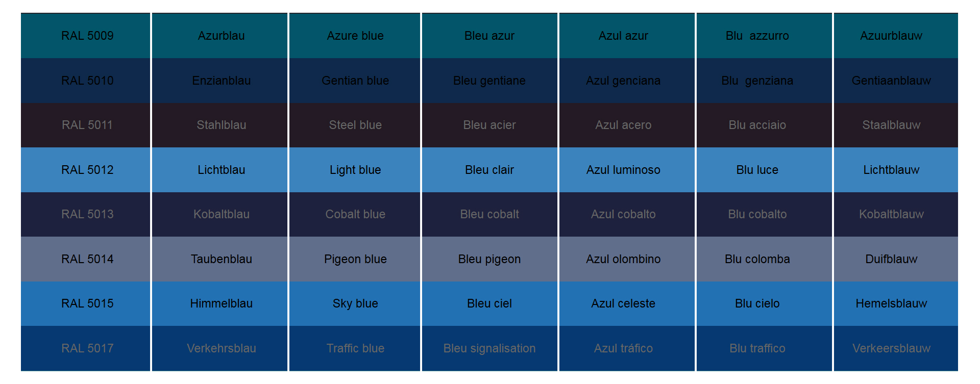This screenshot has width=980, height=384.
Task: Click the RAL 5009 code cell
Action: tap(87, 36)
